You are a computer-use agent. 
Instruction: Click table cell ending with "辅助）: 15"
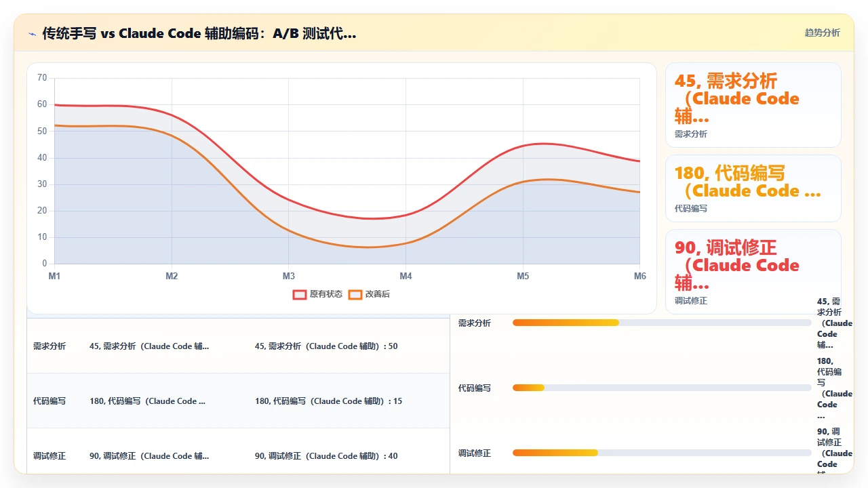328,401
